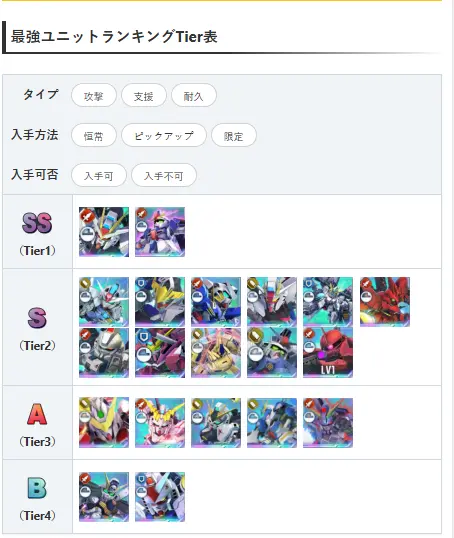
Task: Open the red Zaku unit labeled LV1
Action: 328,353
